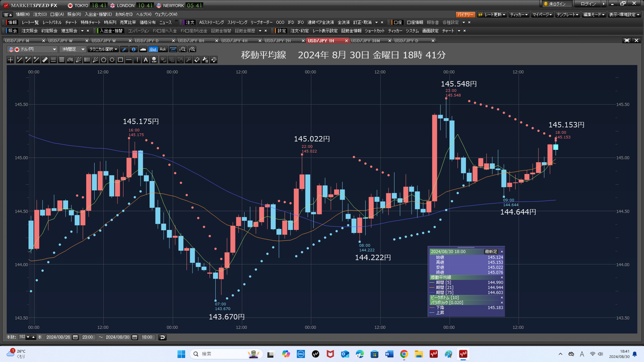The height and width of the screenshot is (362, 644).
Task: Switch to the USD/JPY 4H chart tab
Action: [x=234, y=40]
